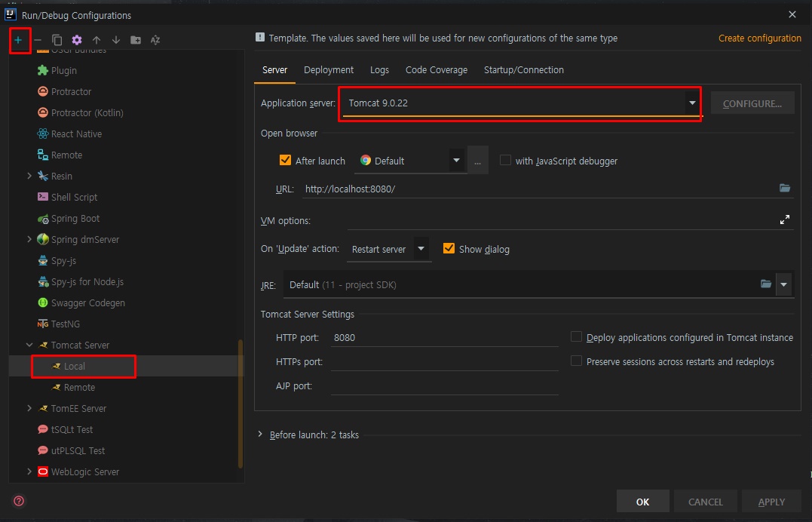The height and width of the screenshot is (522, 812).
Task: Click the TestNG icon
Action: click(x=43, y=324)
